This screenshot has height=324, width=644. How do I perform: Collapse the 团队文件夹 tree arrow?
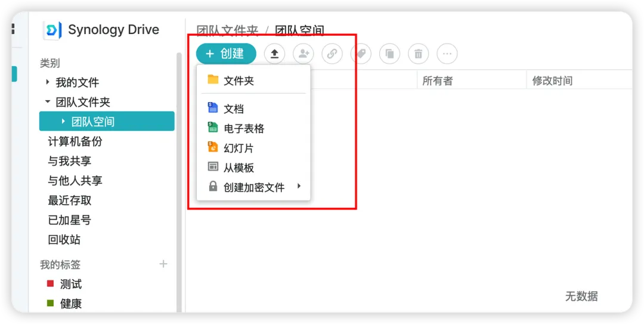(48, 101)
